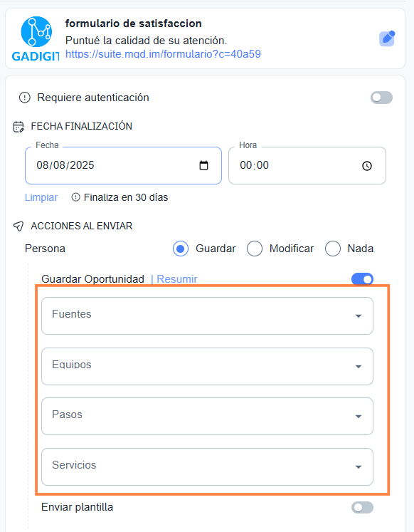Click the calendar icon next to Fecha Finalización
This screenshot has height=532, width=414.
18,127
